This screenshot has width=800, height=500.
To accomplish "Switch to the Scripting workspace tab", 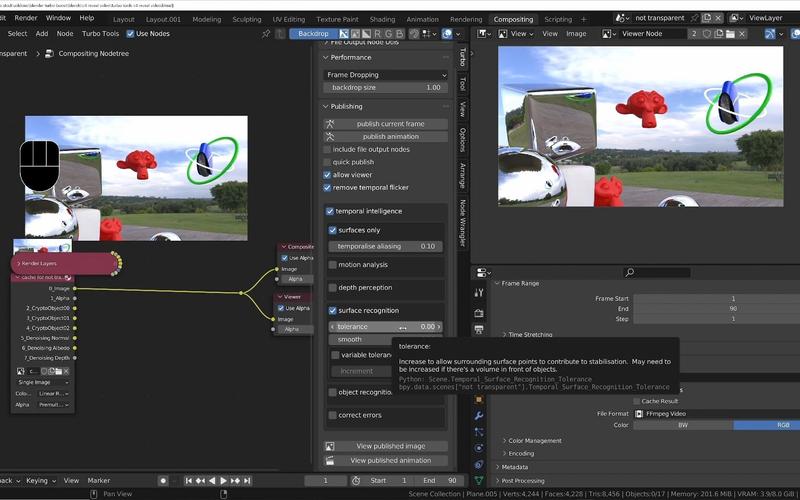I will pyautogui.click(x=558, y=19).
